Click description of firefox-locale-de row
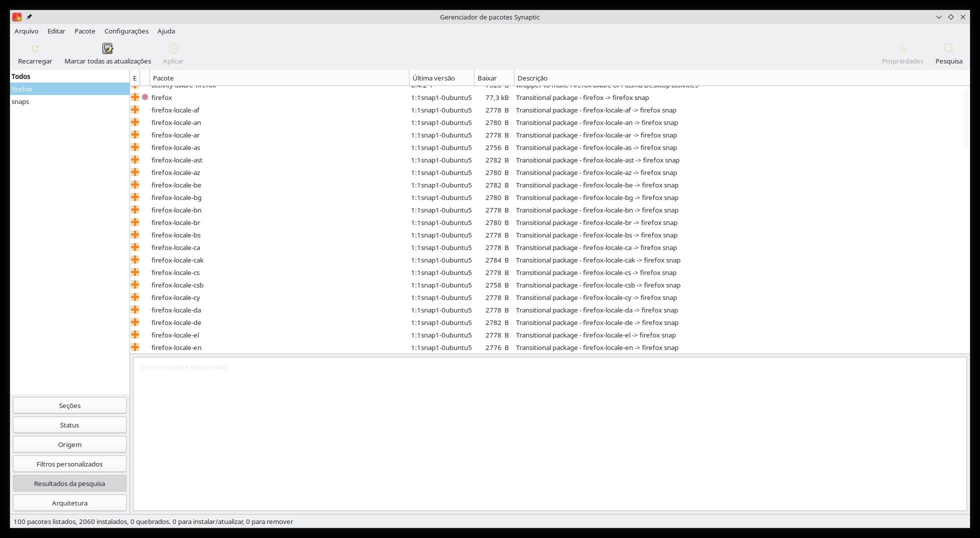980x538 pixels. (x=597, y=322)
